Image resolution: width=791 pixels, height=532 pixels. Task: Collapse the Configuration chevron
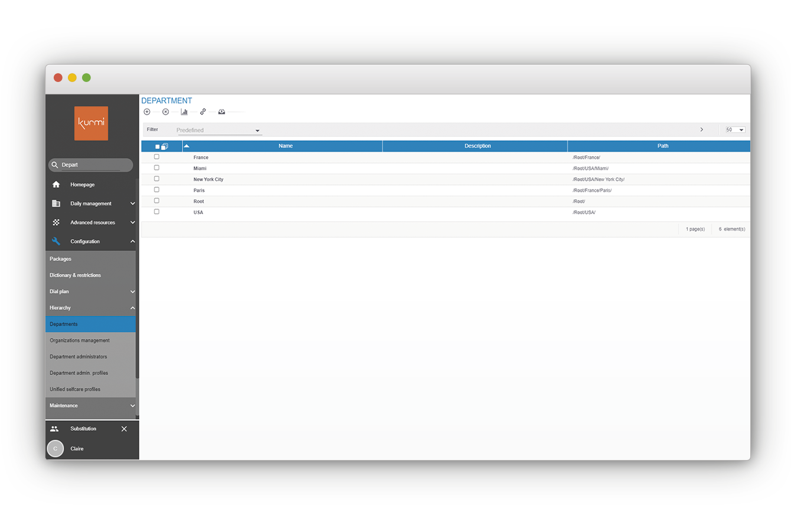pyautogui.click(x=132, y=241)
